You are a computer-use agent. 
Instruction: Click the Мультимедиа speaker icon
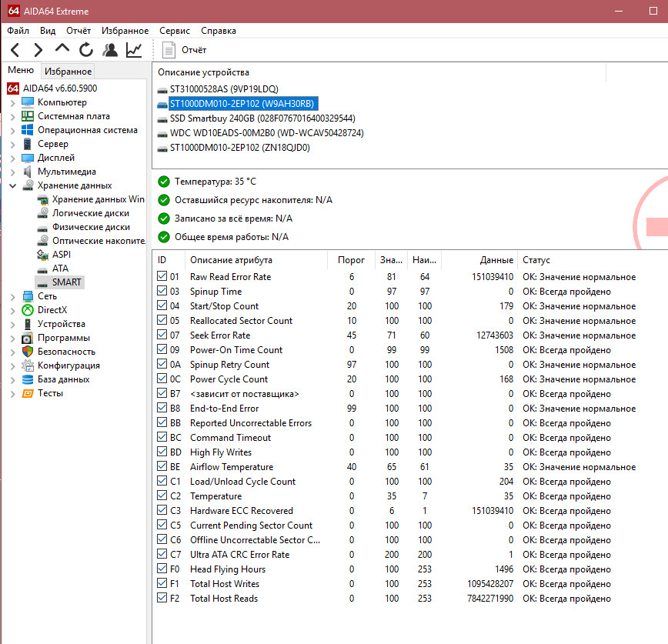pyautogui.click(x=28, y=172)
